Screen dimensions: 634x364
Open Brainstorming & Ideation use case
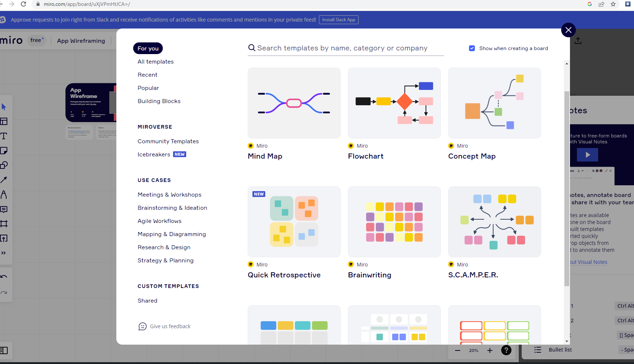pyautogui.click(x=172, y=208)
